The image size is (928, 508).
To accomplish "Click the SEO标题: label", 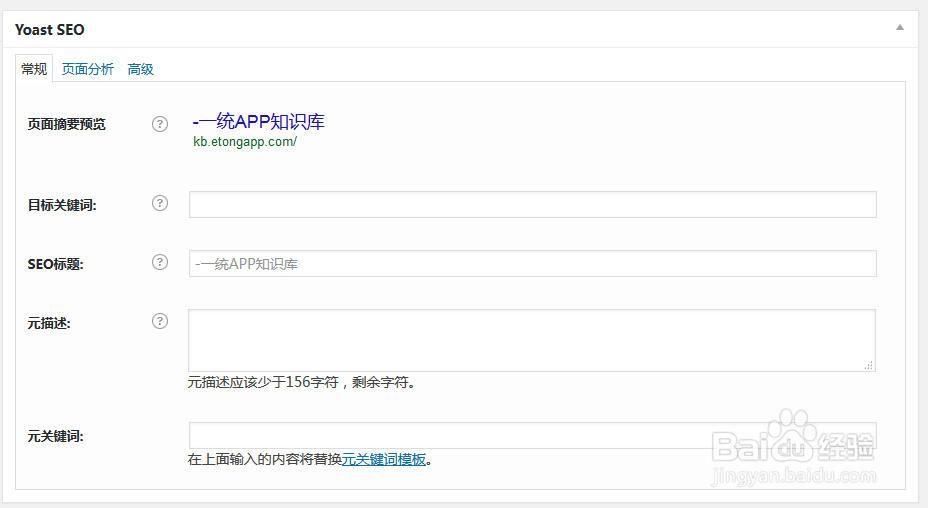I will [x=56, y=264].
